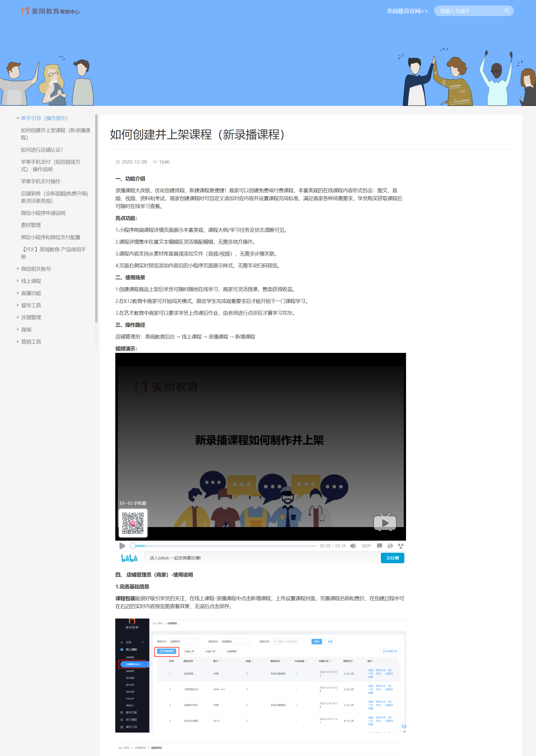Click the bilibili TV play overlay icon

(385, 523)
